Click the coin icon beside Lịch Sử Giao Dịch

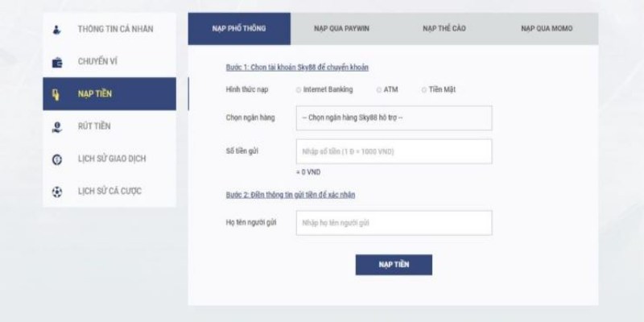57,159
